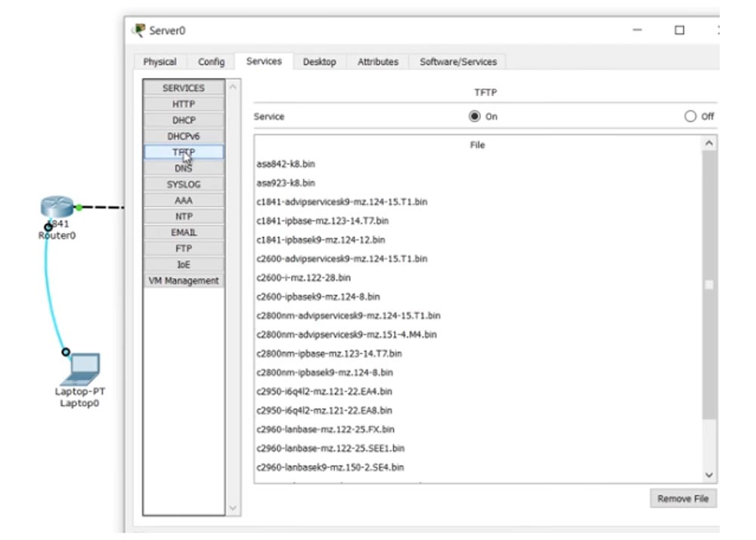Open the Config tab
The width and height of the screenshot is (756, 540).
point(213,62)
